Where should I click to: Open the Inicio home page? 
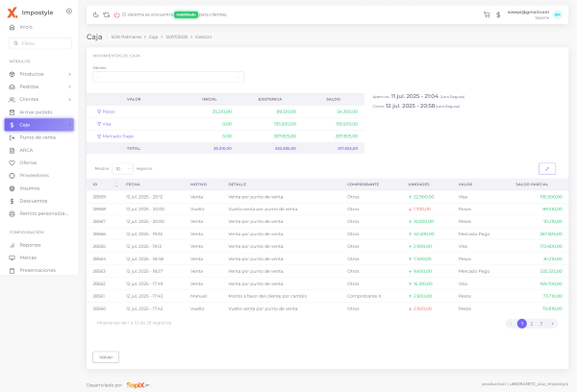26,27
